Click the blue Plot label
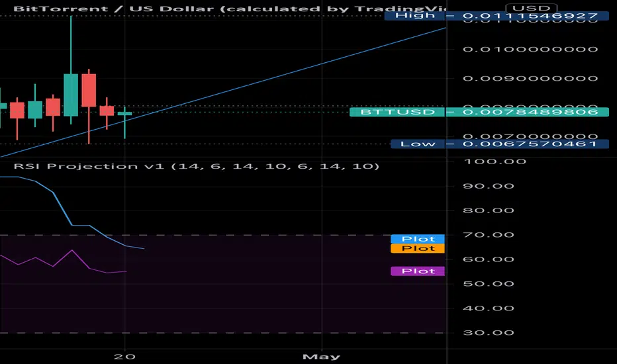Screen dimensions: 617x364 (x=418, y=239)
